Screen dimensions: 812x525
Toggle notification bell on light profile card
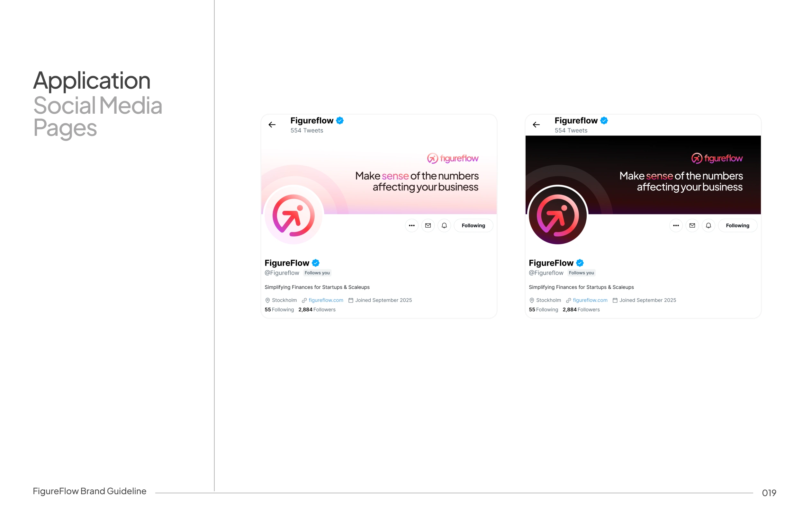coord(444,226)
